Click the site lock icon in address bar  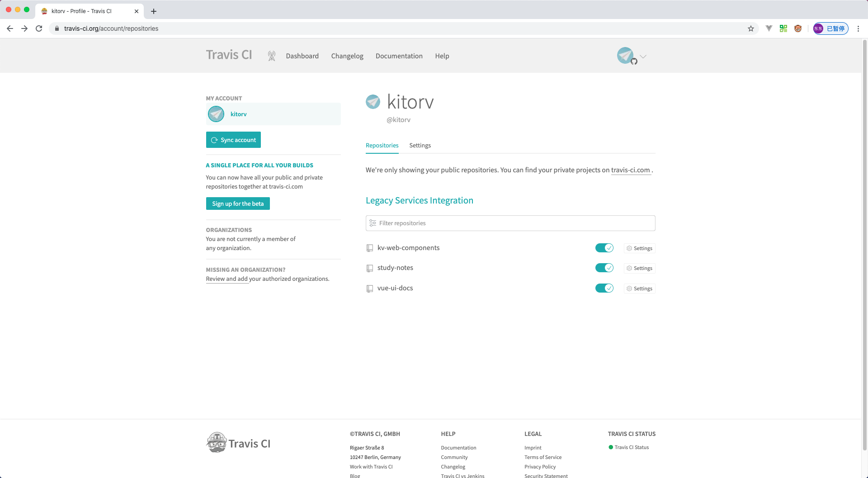(57, 28)
